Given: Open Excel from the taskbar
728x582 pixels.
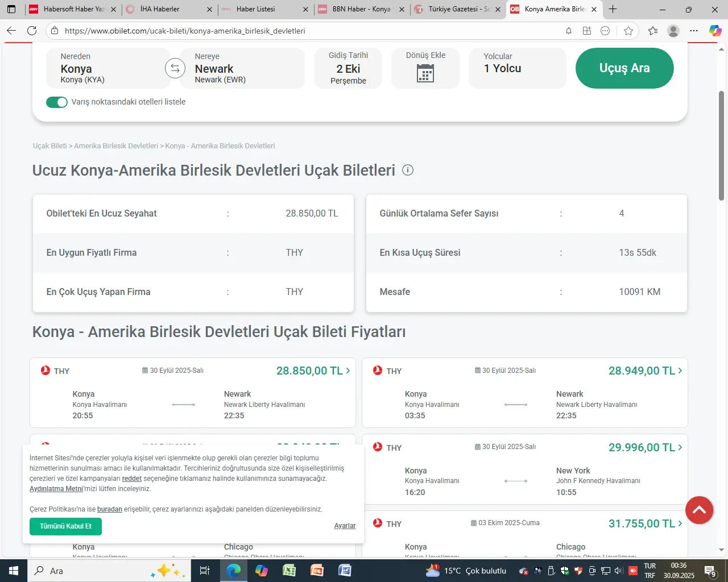Looking at the screenshot, I should (289, 571).
